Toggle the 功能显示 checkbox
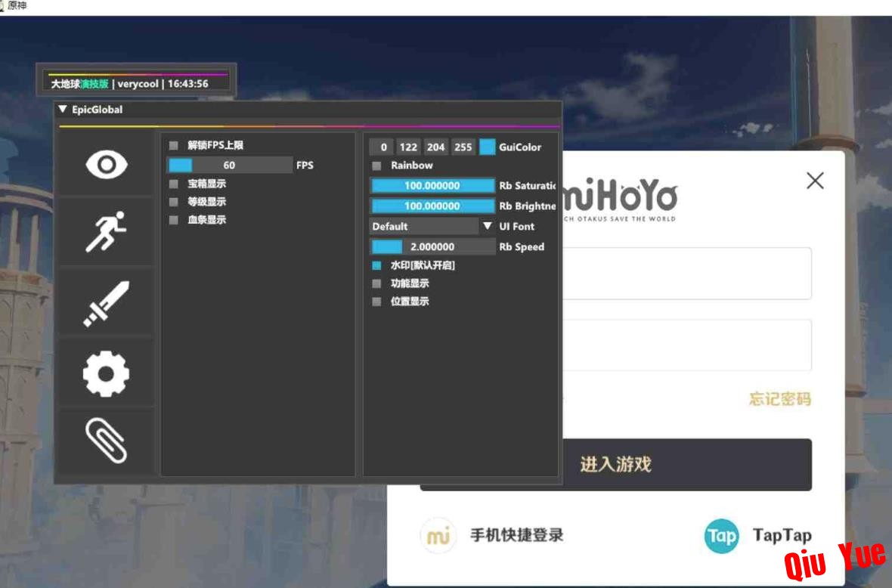Screen dimensions: 892x588 [x=376, y=283]
